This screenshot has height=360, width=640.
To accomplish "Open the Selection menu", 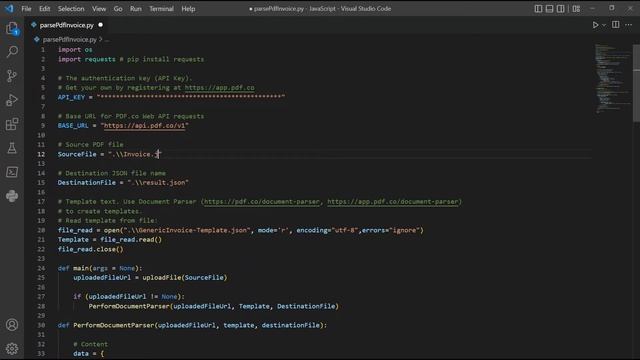I will [71, 9].
